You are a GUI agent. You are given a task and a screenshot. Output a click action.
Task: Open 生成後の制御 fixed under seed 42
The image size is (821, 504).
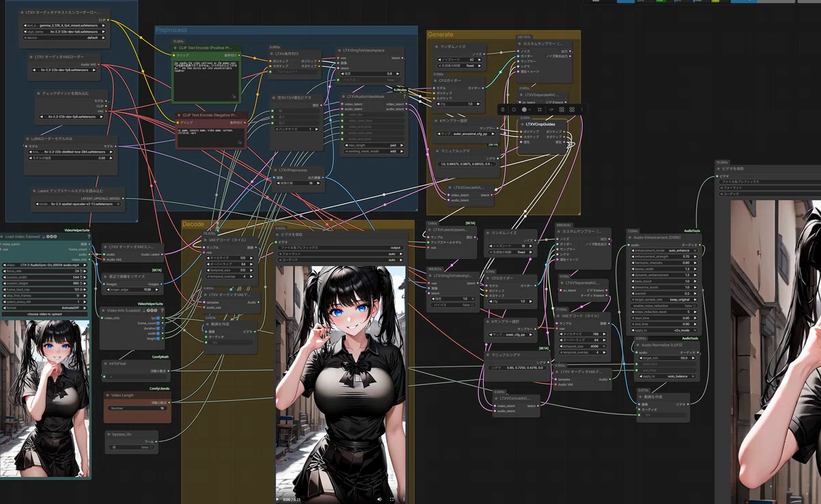(458, 66)
